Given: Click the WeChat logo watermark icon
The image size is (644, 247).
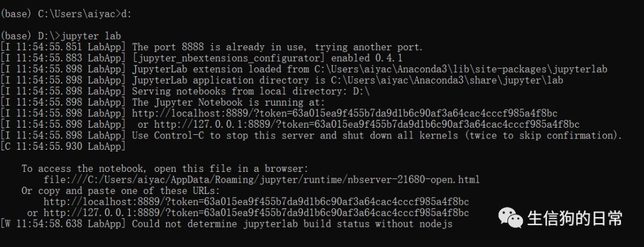Looking at the screenshot, I should tap(510, 218).
